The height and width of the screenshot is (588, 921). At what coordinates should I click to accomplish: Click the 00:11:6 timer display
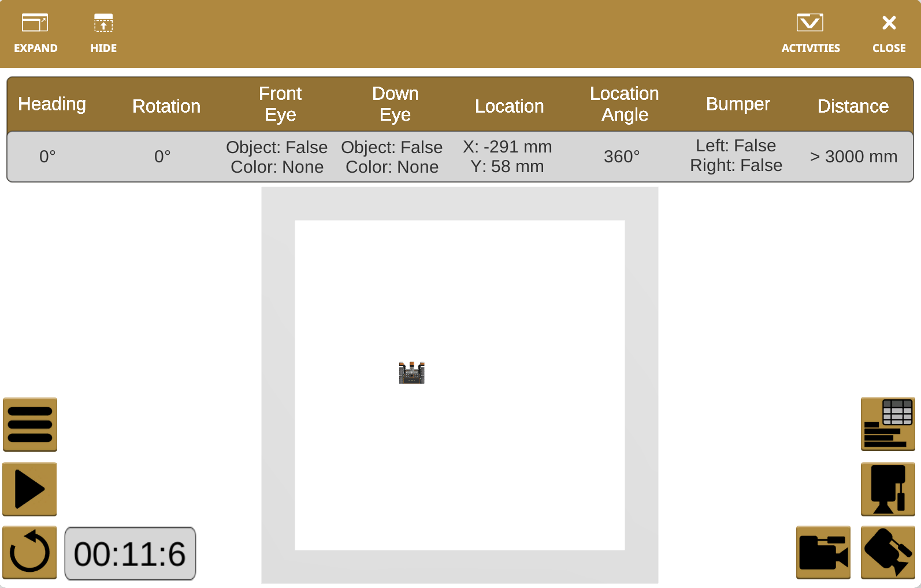(130, 553)
